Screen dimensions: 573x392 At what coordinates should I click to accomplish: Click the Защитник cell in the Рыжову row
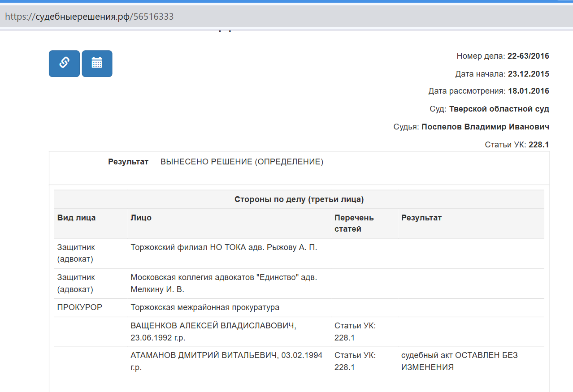[x=76, y=253]
